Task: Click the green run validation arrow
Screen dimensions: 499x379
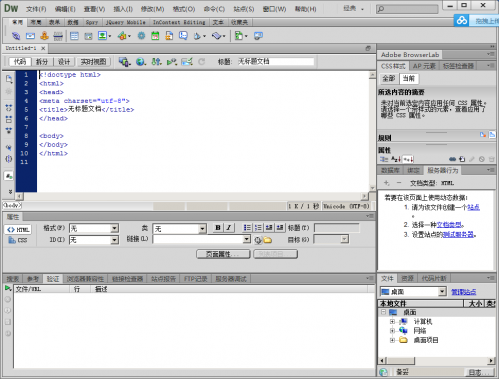Action: click(x=8, y=288)
